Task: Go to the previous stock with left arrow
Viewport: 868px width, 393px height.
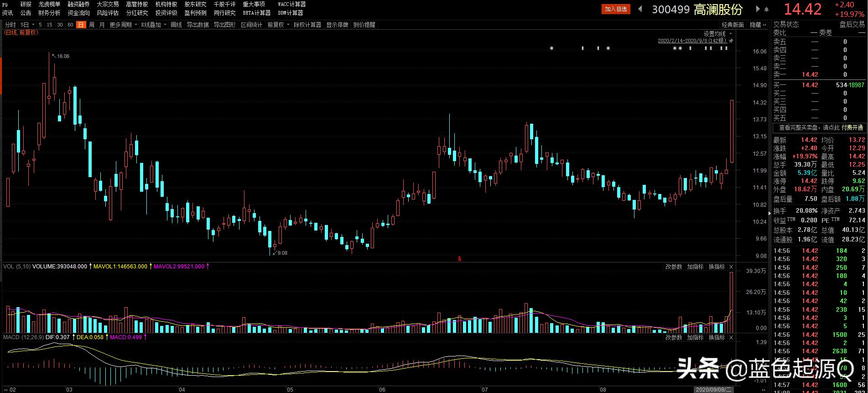Action: click(x=640, y=9)
